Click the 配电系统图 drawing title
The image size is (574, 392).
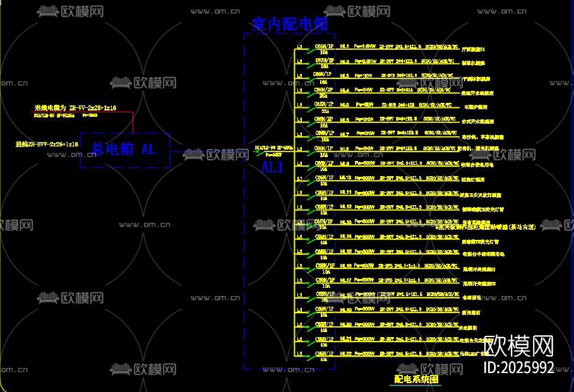point(416,379)
